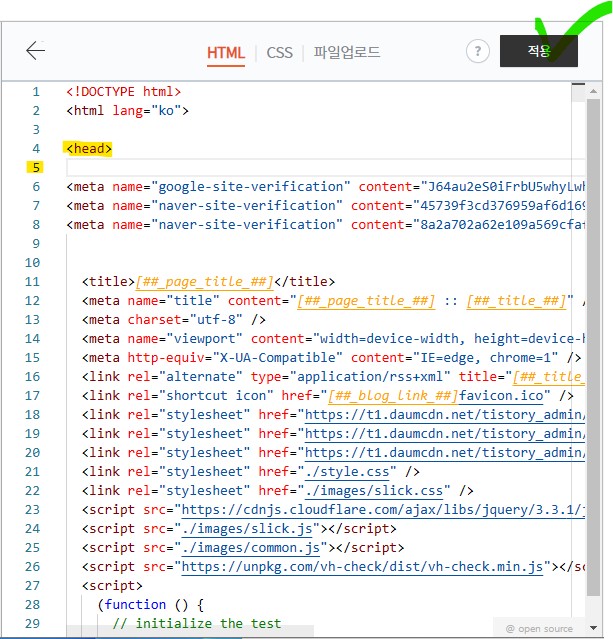Viewport: 613px width, 639px height.
Task: Click the first naver-site-verification meta on line 7
Action: pyautogui.click(x=325, y=206)
